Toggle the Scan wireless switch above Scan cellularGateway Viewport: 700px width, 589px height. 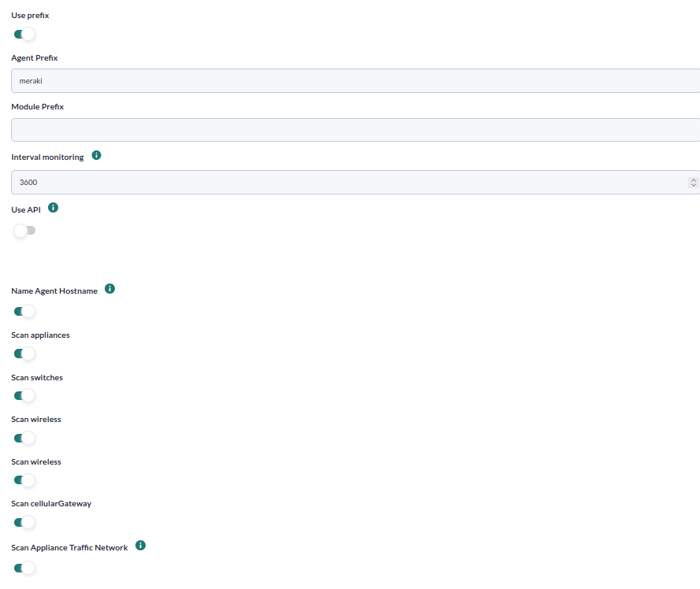pos(24,480)
